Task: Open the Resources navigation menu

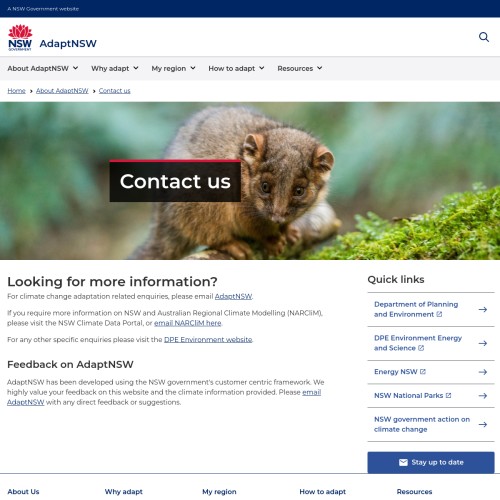Action: point(300,68)
